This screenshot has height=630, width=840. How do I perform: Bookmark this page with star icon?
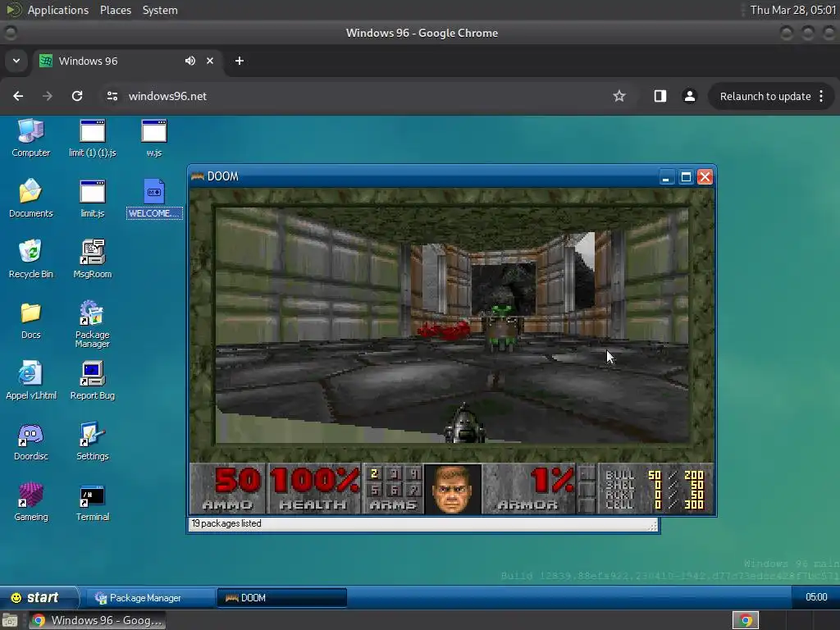[x=619, y=96]
